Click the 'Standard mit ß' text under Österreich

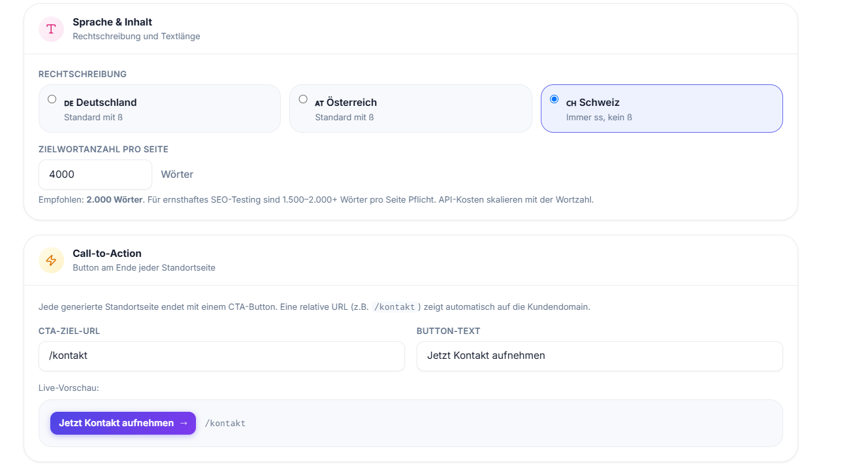pos(344,118)
